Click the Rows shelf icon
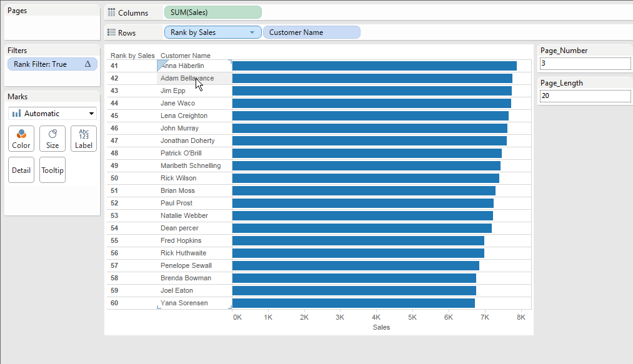The height and width of the screenshot is (364, 633). point(112,32)
